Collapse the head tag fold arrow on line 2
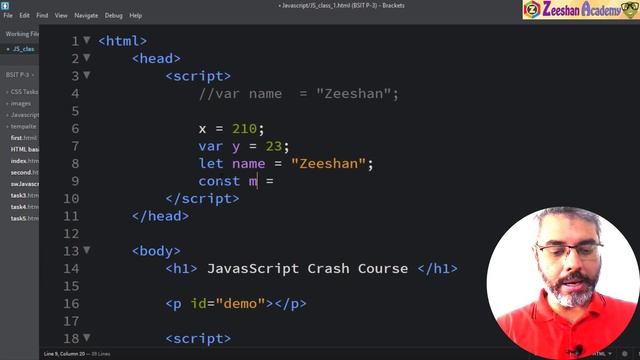This screenshot has width=640, height=360. tap(87, 58)
